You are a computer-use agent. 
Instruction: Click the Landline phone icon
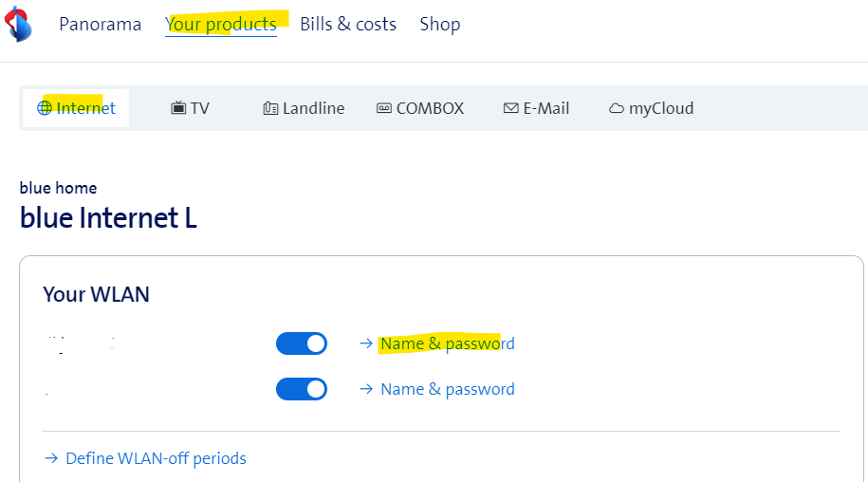click(x=270, y=108)
